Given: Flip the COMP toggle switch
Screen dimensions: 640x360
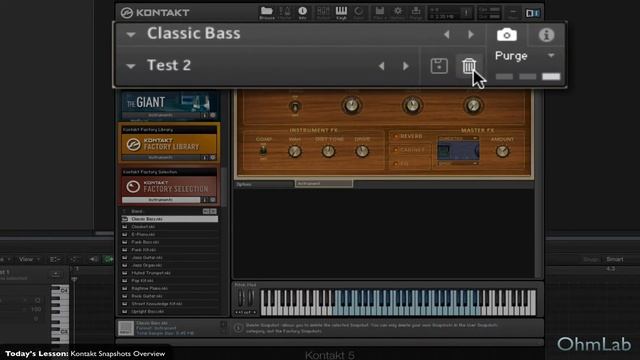Looking at the screenshot, I should [263, 151].
